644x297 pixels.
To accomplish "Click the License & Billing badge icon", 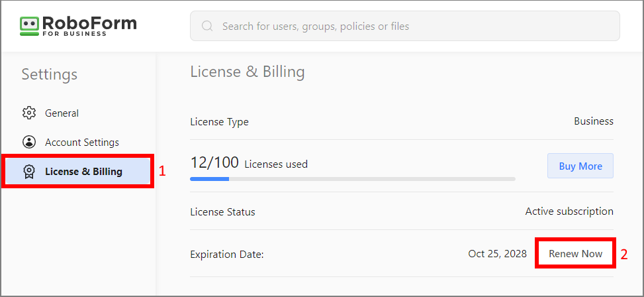I will [29, 172].
